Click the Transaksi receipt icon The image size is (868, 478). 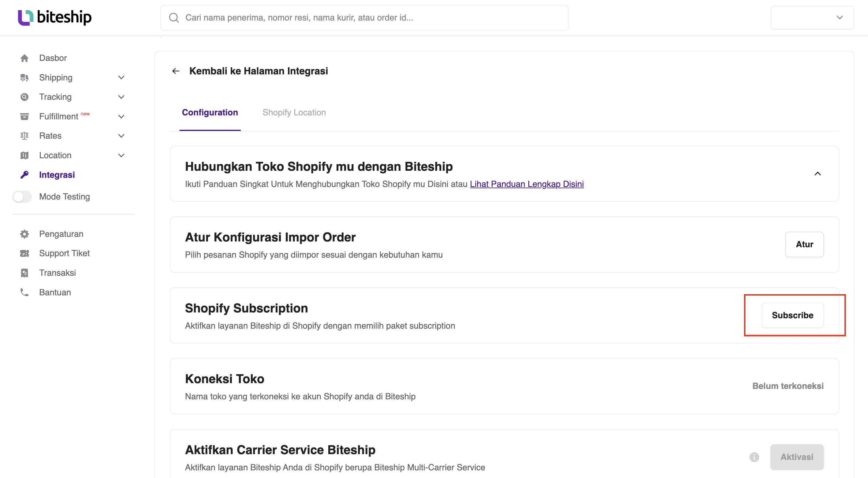tap(24, 273)
